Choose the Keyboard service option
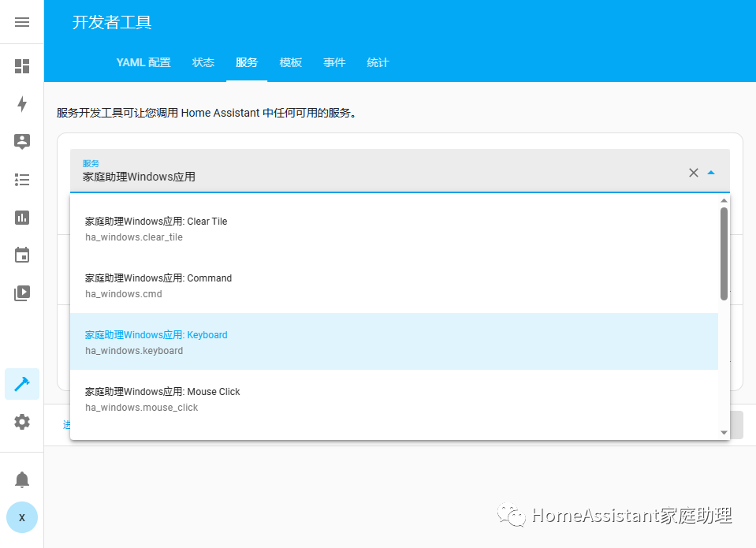756x548 pixels. tap(394, 341)
